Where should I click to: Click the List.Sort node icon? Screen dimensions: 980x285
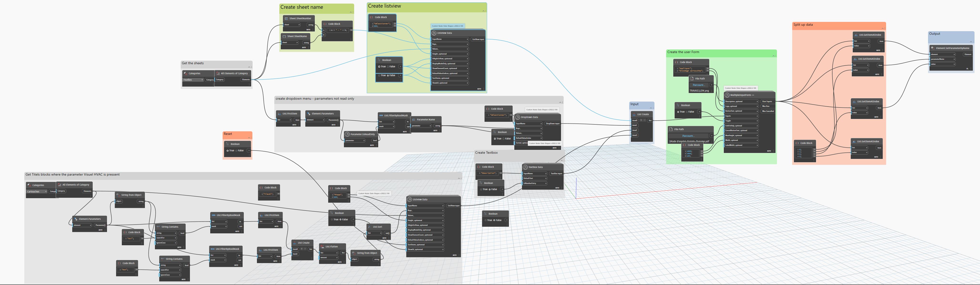coord(370,227)
